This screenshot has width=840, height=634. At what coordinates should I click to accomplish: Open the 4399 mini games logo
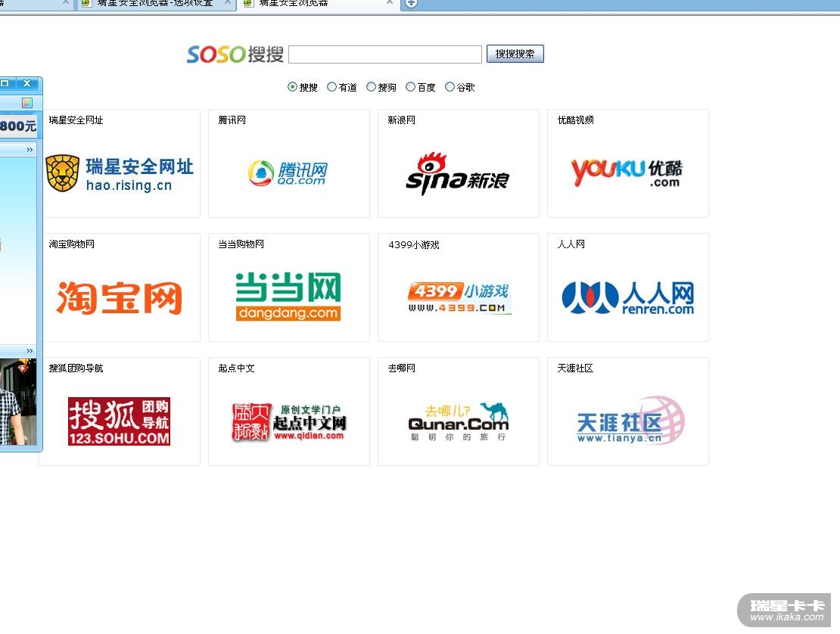pos(459,297)
